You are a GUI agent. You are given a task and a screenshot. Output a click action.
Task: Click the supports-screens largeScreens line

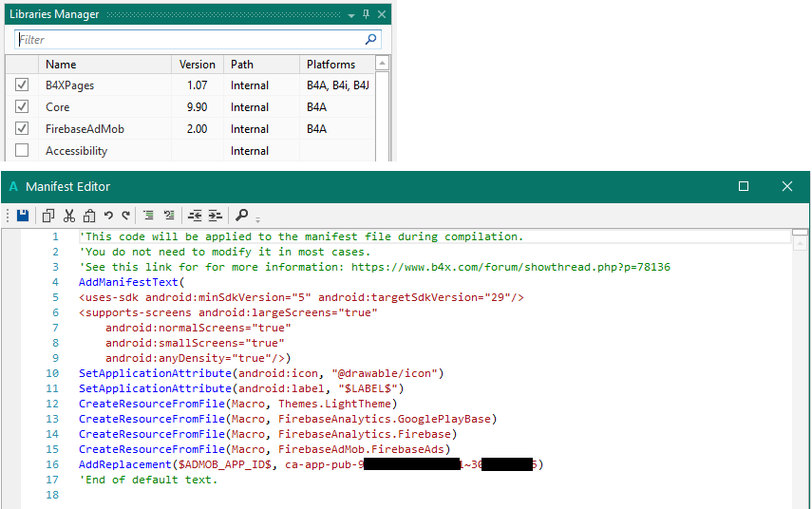point(228,312)
